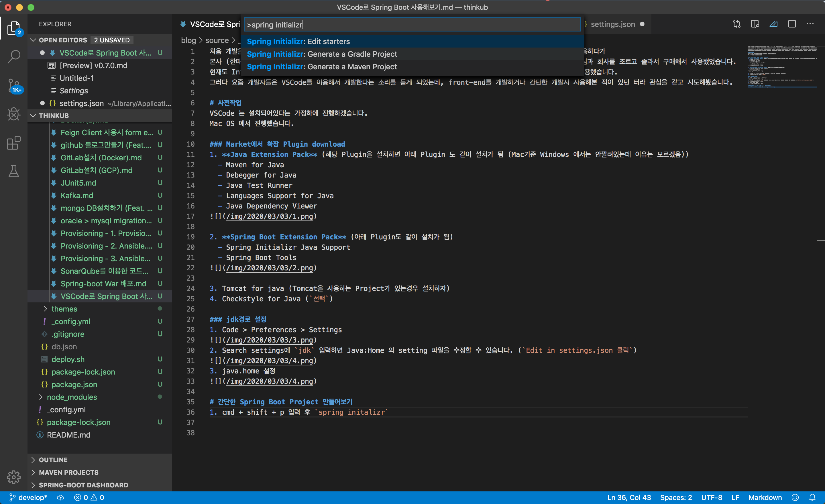Change UTF-8 file encoding

(712, 498)
